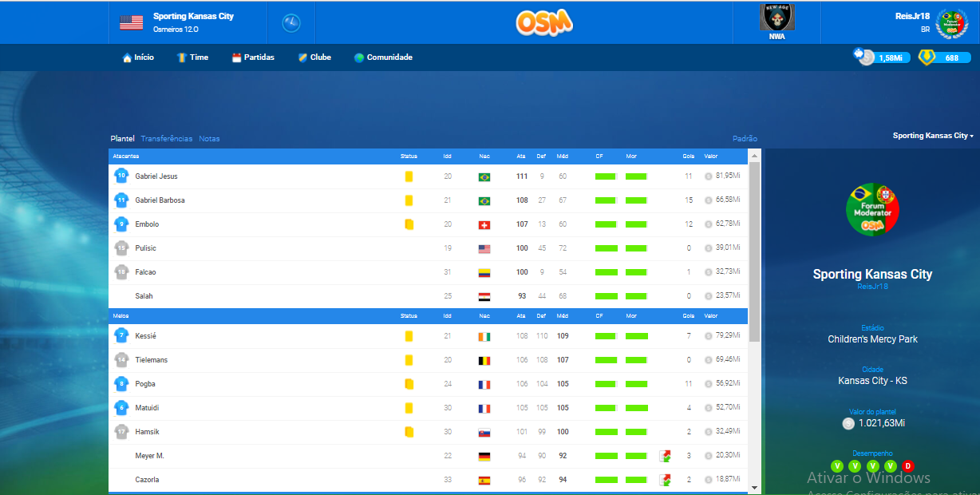Open the boss coins balance showing 688

[927, 57]
